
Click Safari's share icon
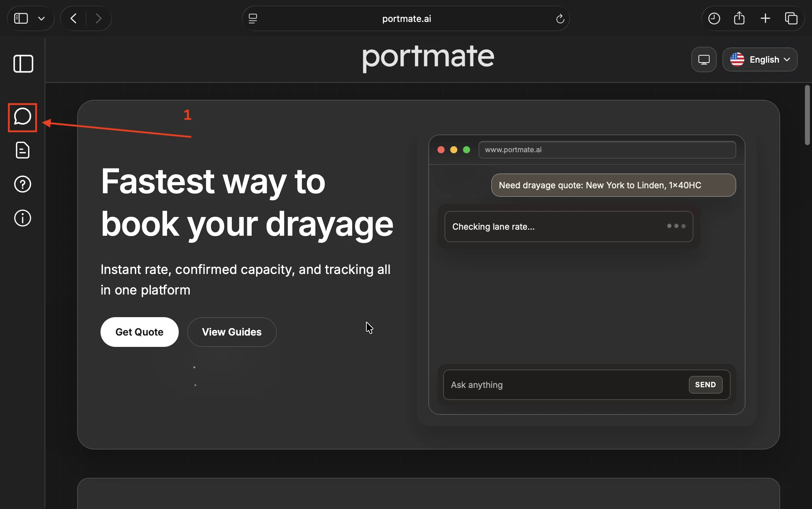click(739, 18)
